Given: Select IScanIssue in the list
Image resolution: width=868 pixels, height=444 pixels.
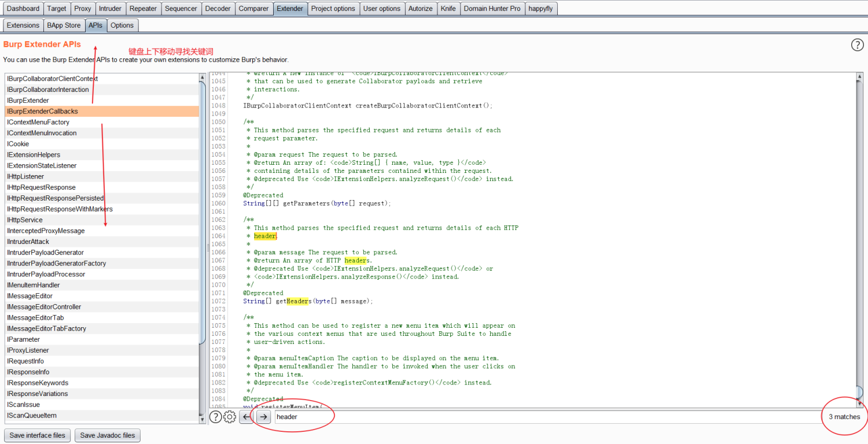Looking at the screenshot, I should (102, 405).
